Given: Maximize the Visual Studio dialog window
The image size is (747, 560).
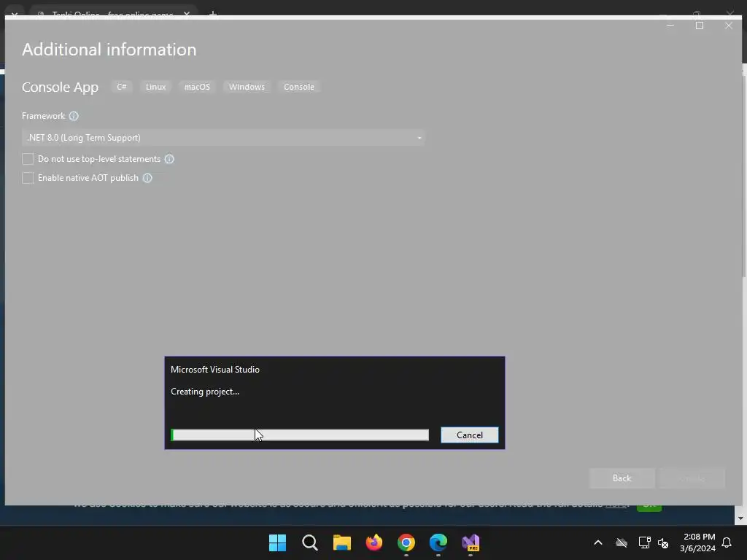Looking at the screenshot, I should pyautogui.click(x=700, y=26).
